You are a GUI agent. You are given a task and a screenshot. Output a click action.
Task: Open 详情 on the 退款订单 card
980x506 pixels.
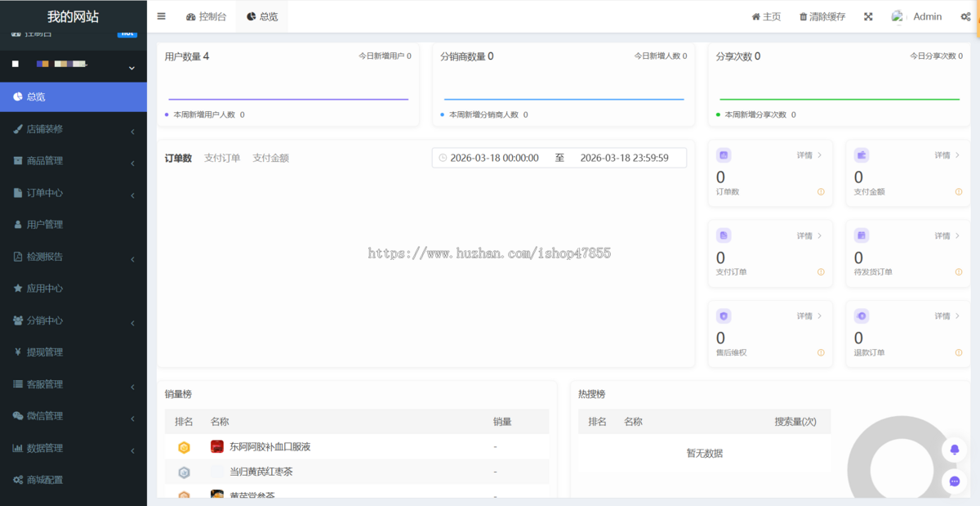pyautogui.click(x=947, y=316)
